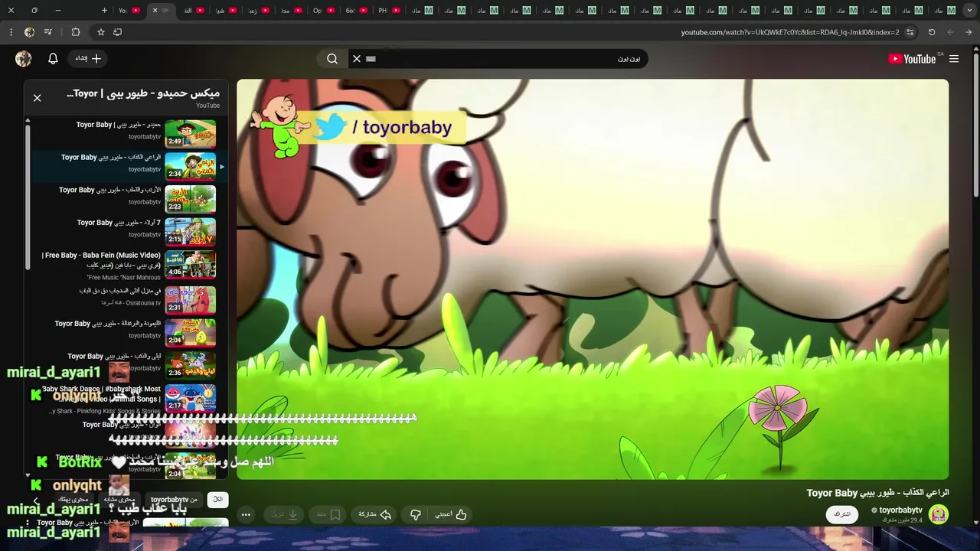Switch to the "Op" browser tab
Image resolution: width=980 pixels, height=551 pixels.
coord(325,11)
